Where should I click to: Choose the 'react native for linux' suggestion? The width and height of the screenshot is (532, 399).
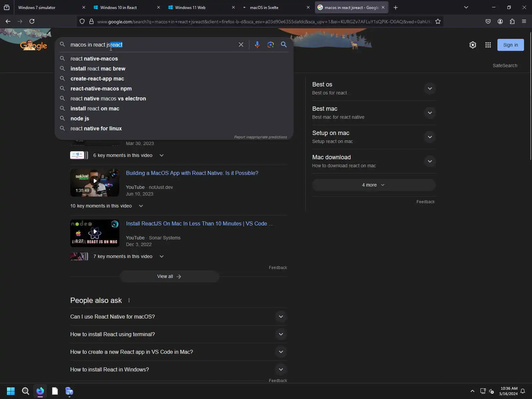[x=174, y=128]
